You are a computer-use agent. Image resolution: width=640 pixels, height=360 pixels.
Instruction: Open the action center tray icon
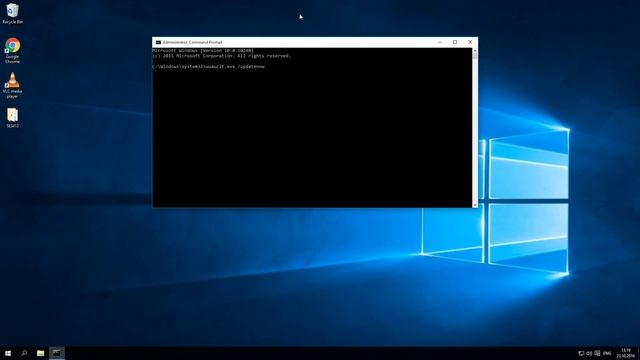pos(598,353)
